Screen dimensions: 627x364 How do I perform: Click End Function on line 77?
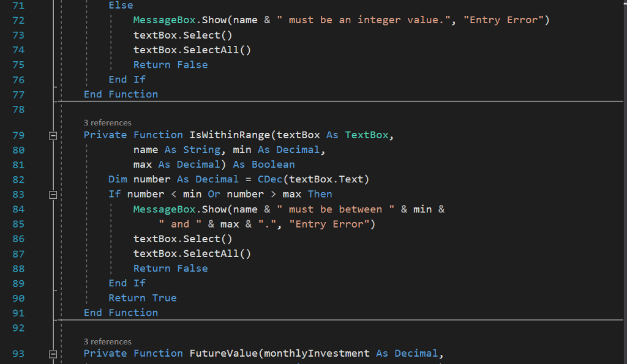[121, 94]
